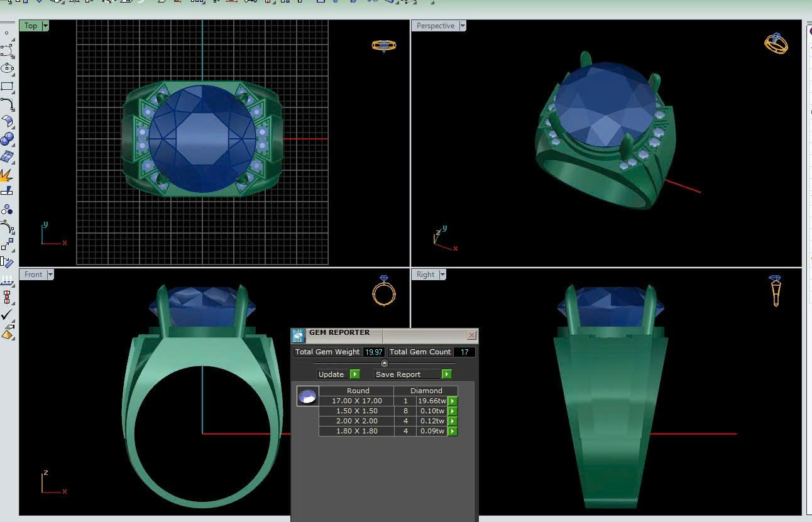The width and height of the screenshot is (812, 522).
Task: Activate the Perspective viewport title
Action: pyautogui.click(x=435, y=26)
